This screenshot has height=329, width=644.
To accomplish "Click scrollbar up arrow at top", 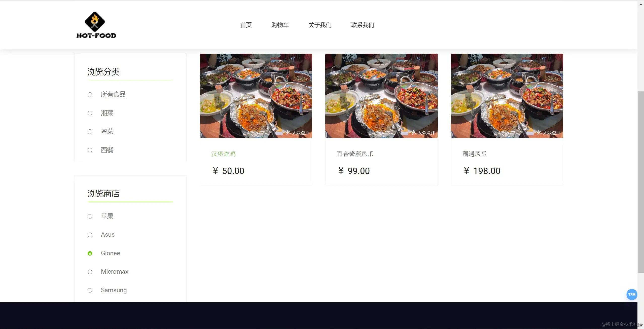I will 641,5.
